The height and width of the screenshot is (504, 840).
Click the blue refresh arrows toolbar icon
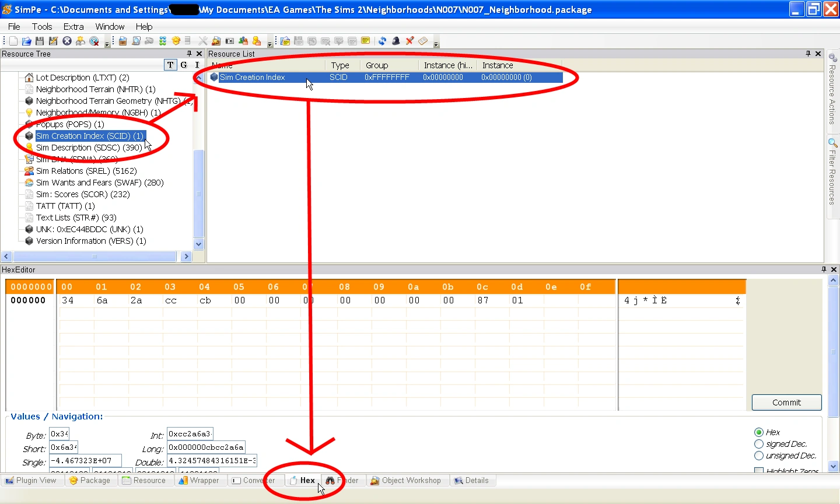(x=382, y=41)
